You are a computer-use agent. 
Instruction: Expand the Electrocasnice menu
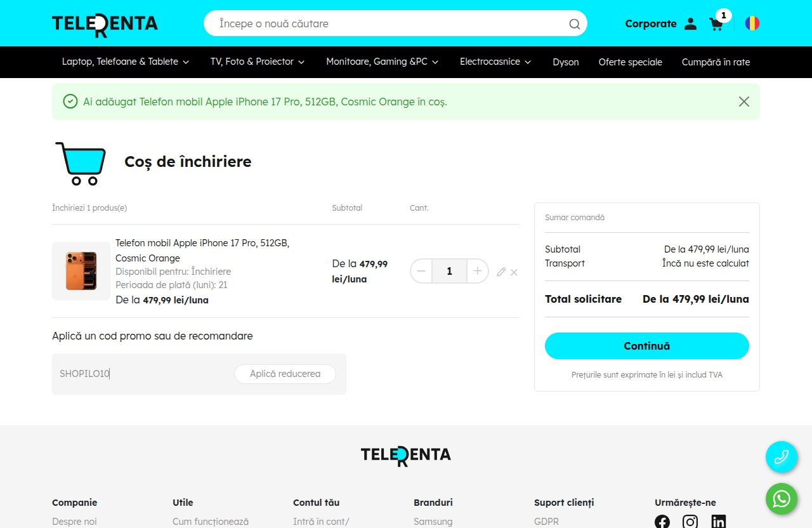point(495,62)
